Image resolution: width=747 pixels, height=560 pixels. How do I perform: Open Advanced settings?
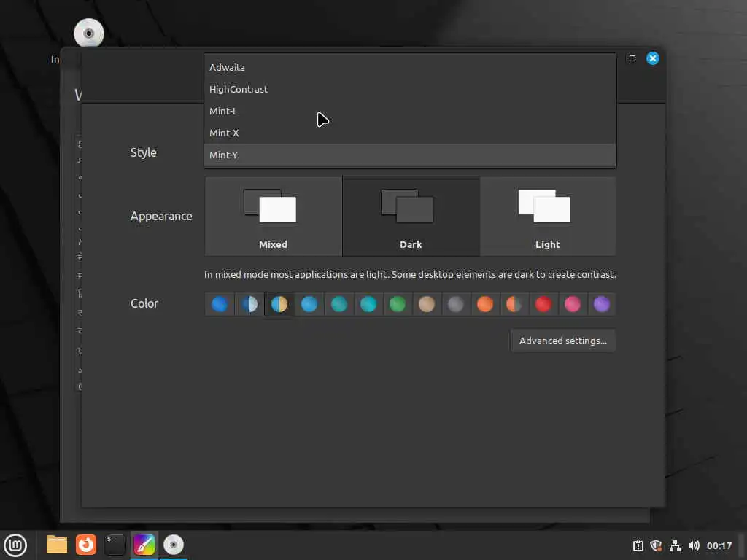pos(562,341)
